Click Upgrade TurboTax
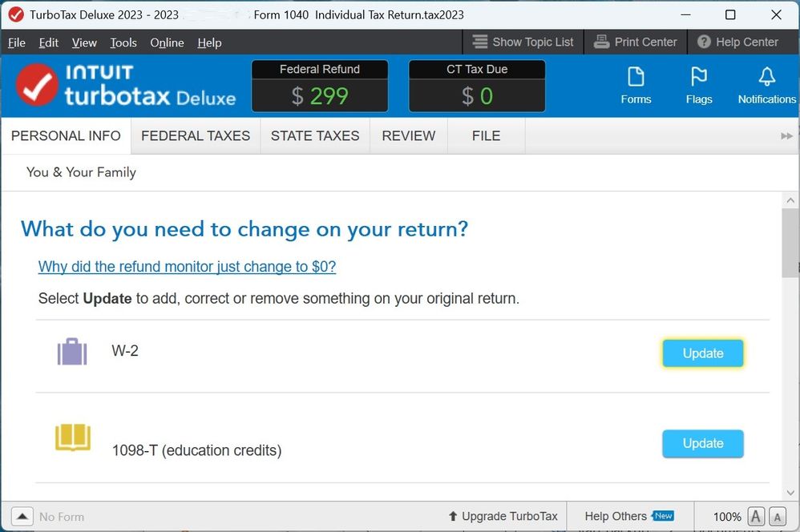 pyautogui.click(x=503, y=516)
